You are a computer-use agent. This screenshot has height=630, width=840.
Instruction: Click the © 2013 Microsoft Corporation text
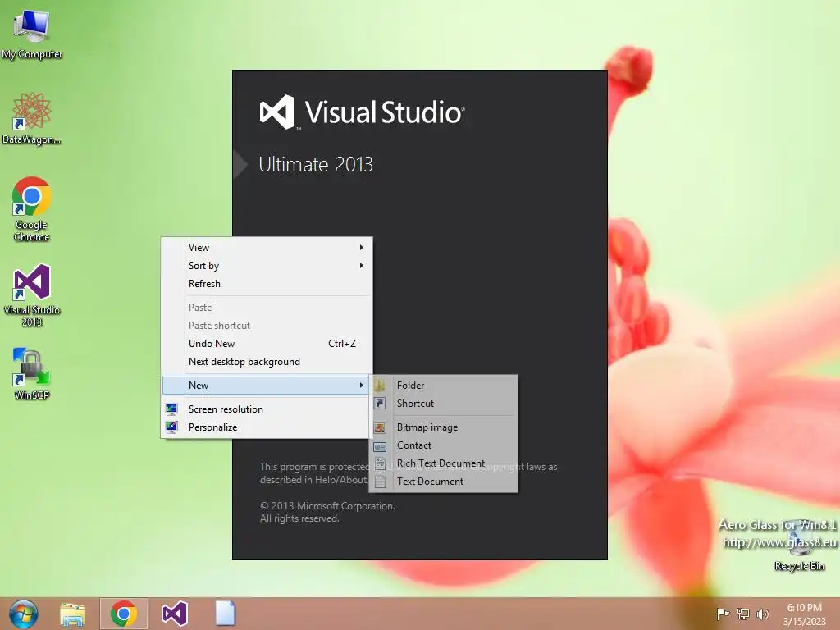click(x=327, y=505)
